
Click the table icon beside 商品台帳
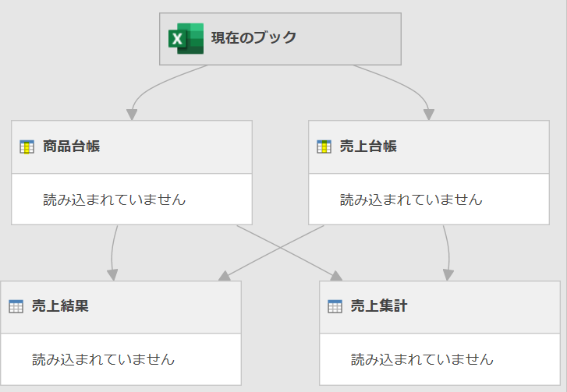[27, 147]
